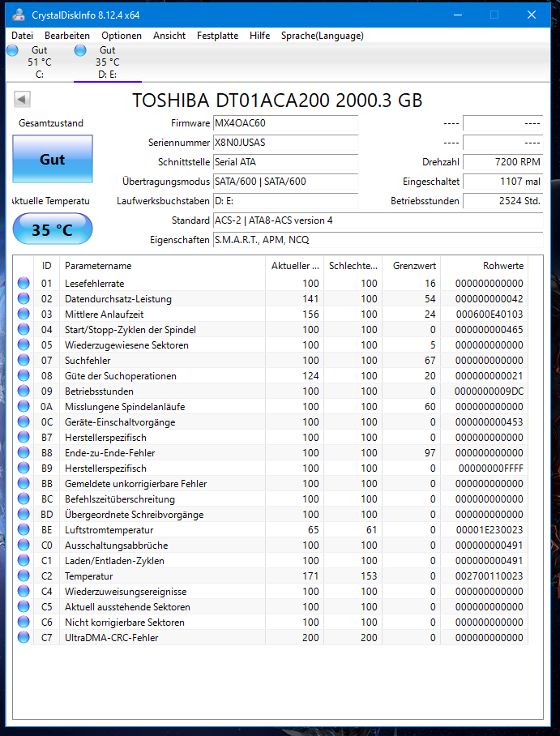
Task: Click the disk title TOSHIBA DT01ACA200
Action: coord(277,101)
